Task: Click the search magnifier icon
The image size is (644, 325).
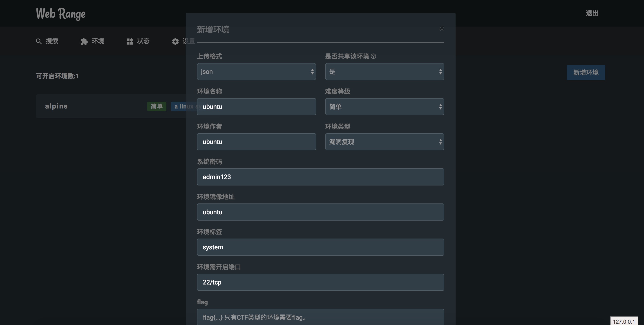Action: (x=39, y=41)
